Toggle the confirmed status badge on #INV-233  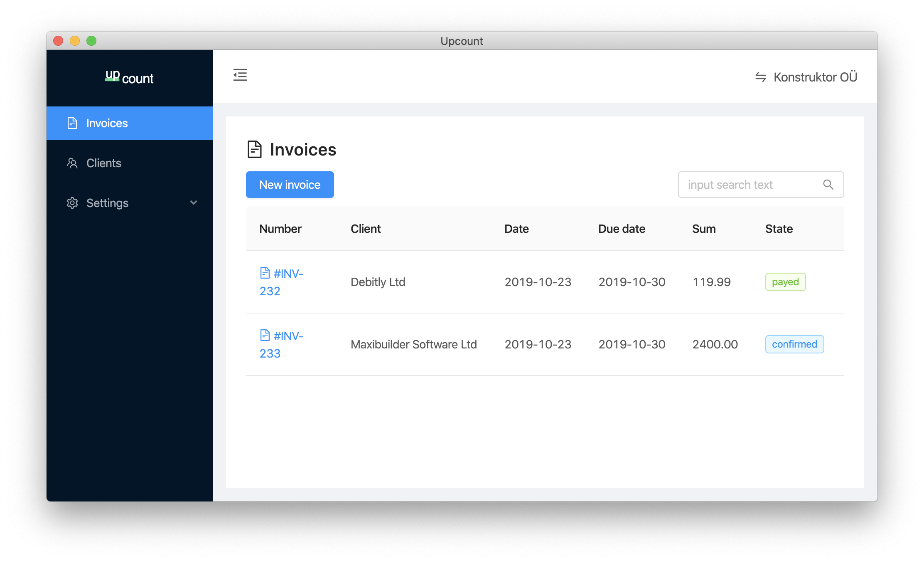coord(795,343)
